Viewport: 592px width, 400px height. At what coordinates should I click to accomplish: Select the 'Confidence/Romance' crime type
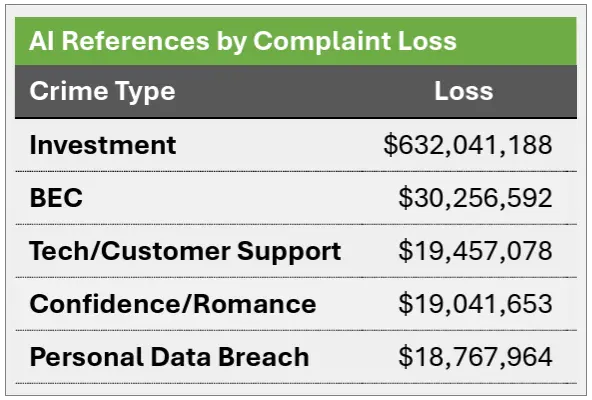click(173, 304)
